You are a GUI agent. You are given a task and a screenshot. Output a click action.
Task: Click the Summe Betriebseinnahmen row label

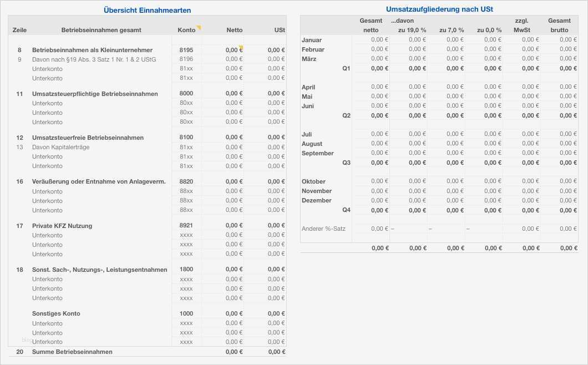point(71,351)
